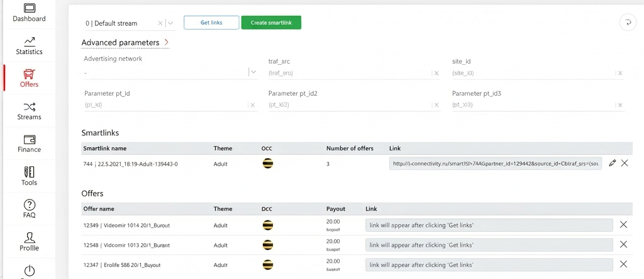Clear the Parameter pt_id3 field
This screenshot has width=644, height=279.
[x=620, y=105]
